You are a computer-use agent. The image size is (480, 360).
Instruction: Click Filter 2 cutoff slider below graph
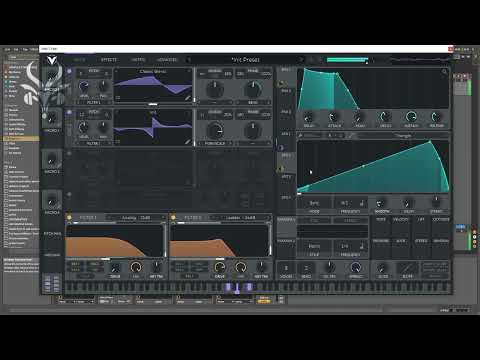pos(220,259)
